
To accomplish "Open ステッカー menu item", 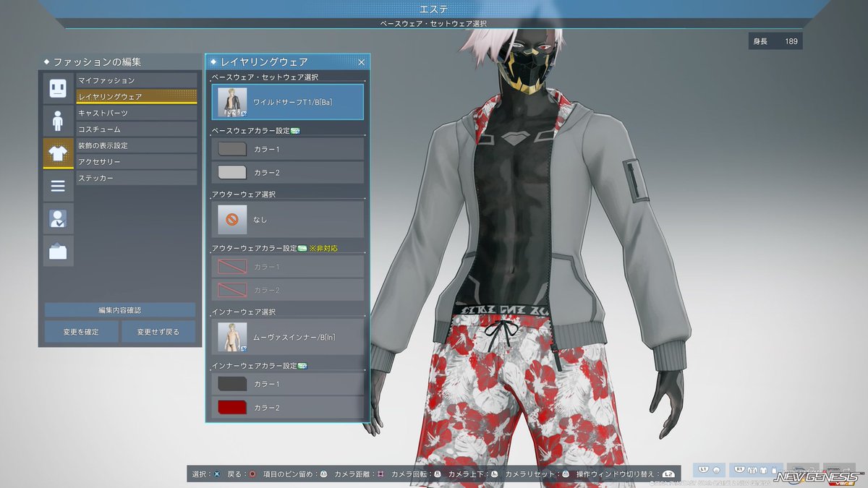I will (x=137, y=178).
